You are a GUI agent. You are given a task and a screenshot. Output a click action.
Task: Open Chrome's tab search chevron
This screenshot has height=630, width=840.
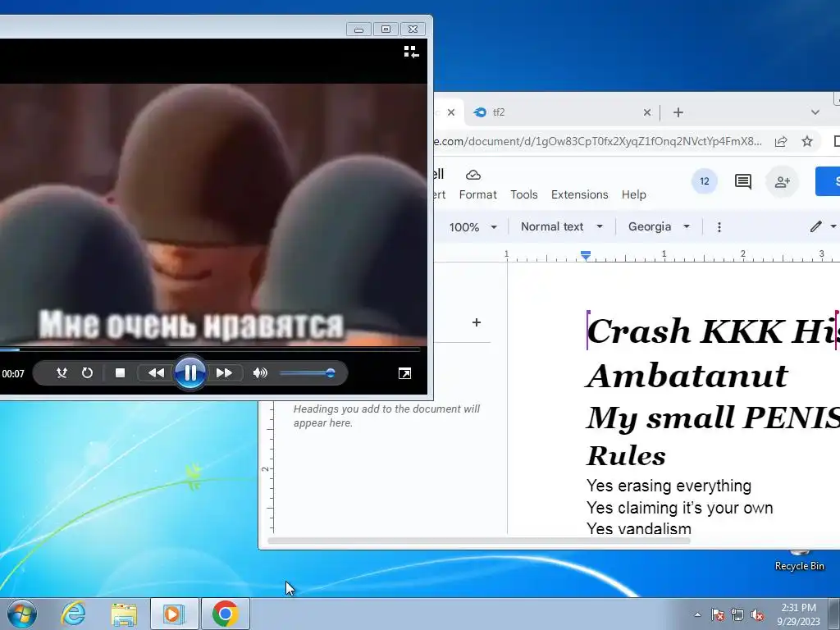click(x=815, y=112)
